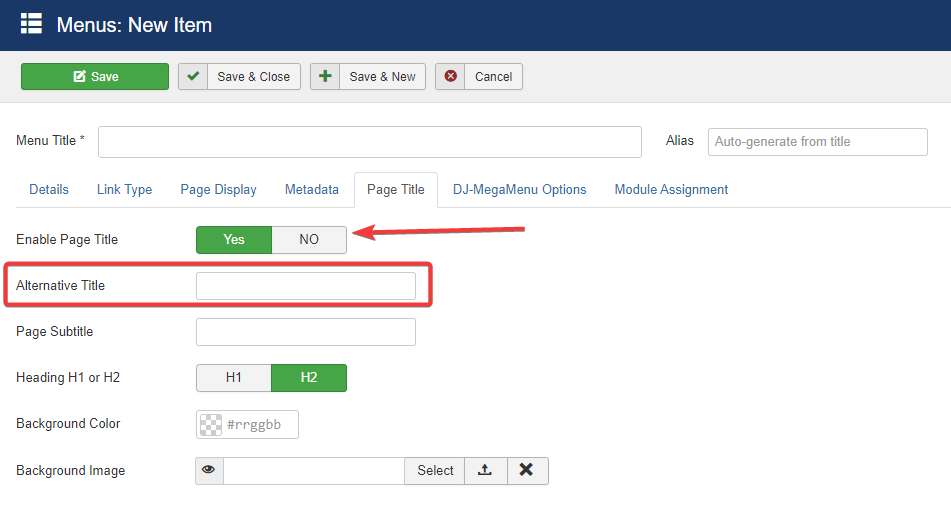Open the Details tab
This screenshot has height=509, width=951.
(49, 189)
